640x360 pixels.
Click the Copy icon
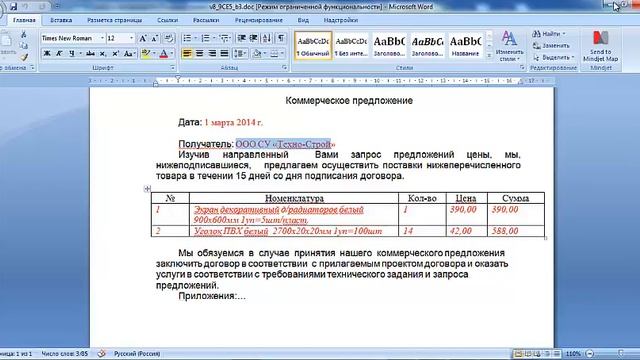(x=24, y=46)
